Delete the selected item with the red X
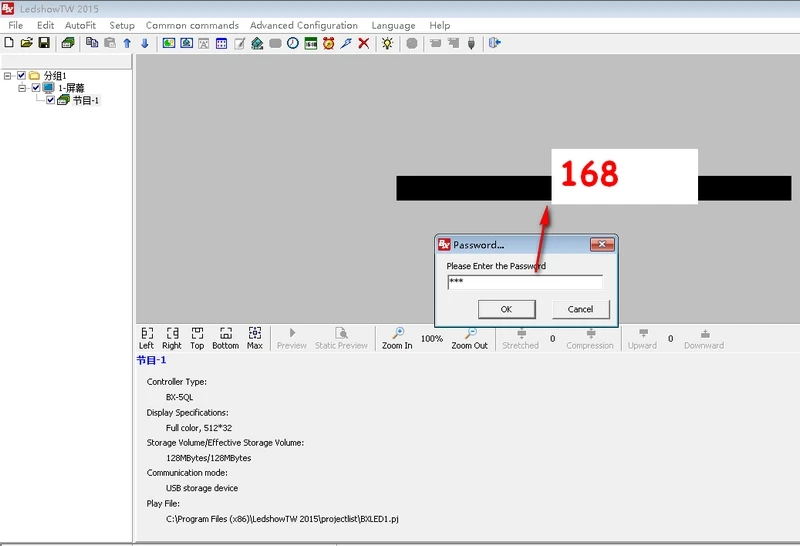 (364, 43)
